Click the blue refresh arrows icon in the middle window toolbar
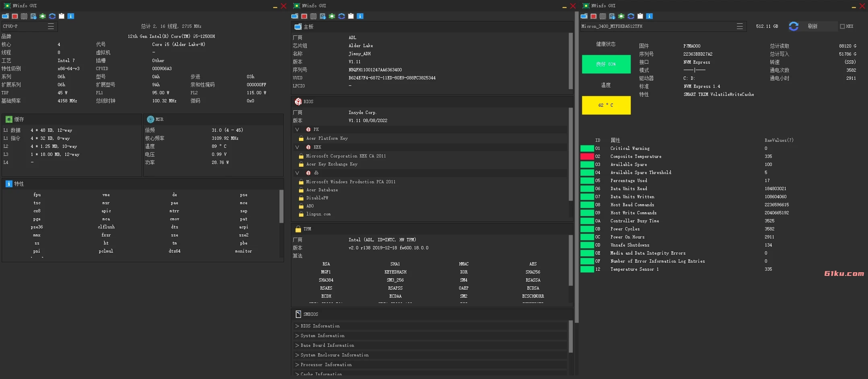The width and height of the screenshot is (868, 379). point(342,16)
